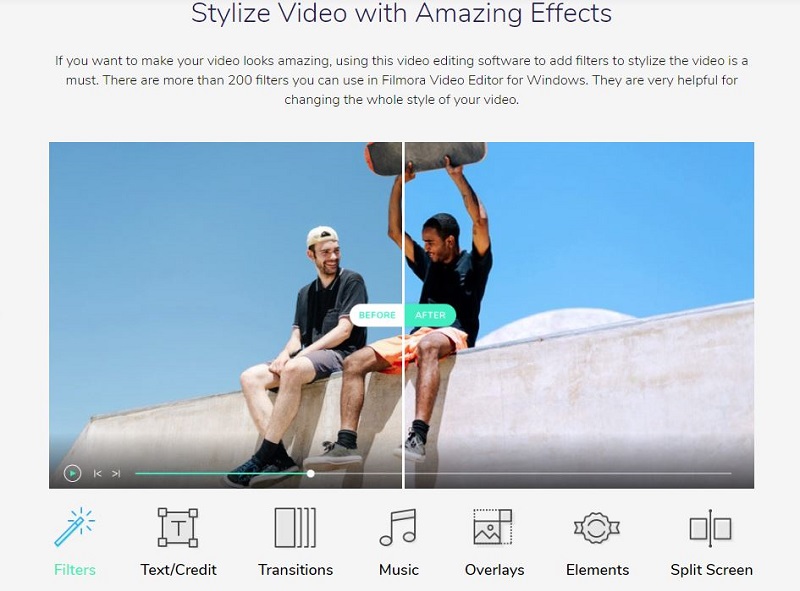Switch to the Transitions tab label

pyautogui.click(x=295, y=570)
